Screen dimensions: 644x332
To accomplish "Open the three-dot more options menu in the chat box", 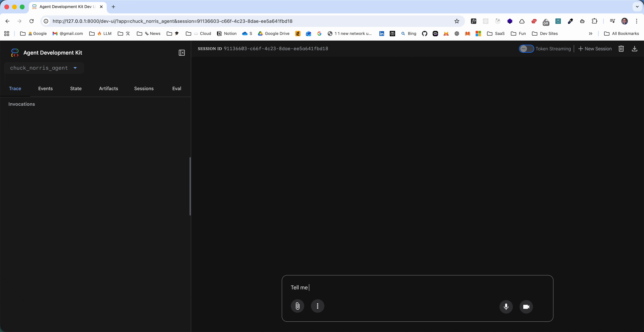I will pos(317,306).
